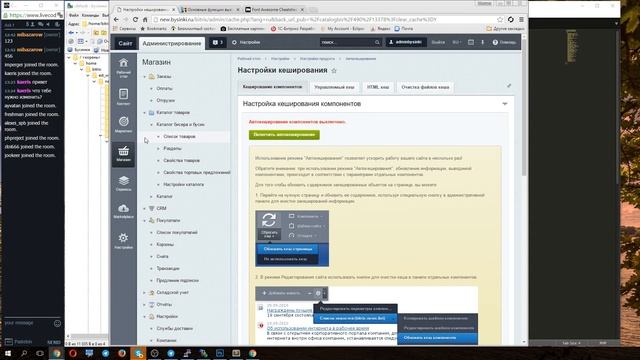
Task: Open the Firefox icon on taskbar
Action: (122, 353)
